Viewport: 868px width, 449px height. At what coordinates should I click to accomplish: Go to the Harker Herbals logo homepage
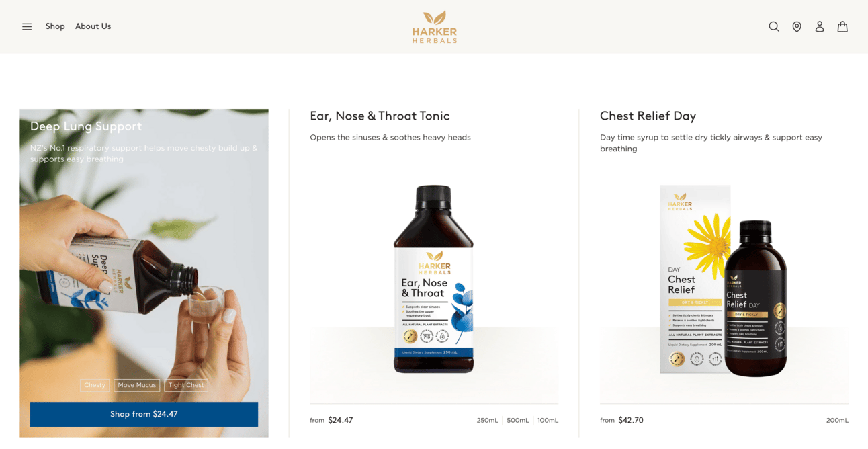point(435,27)
